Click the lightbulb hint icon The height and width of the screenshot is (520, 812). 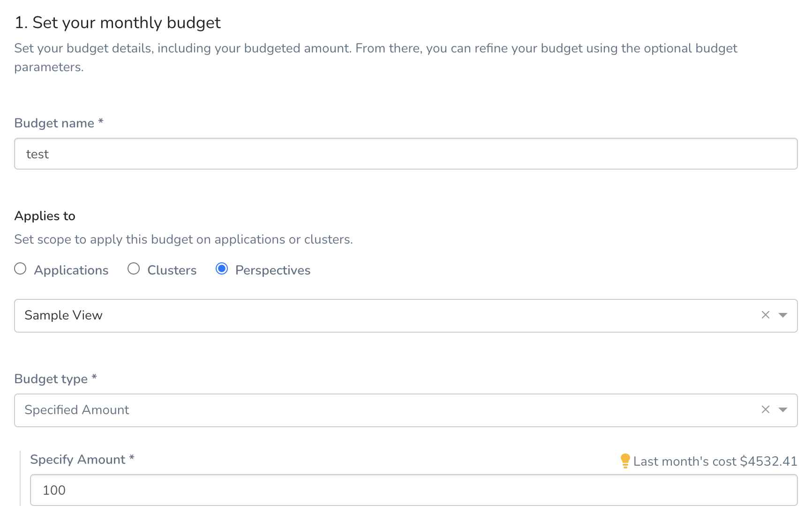coord(625,461)
